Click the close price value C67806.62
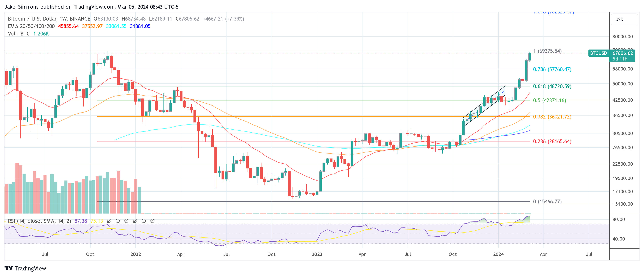 point(187,19)
